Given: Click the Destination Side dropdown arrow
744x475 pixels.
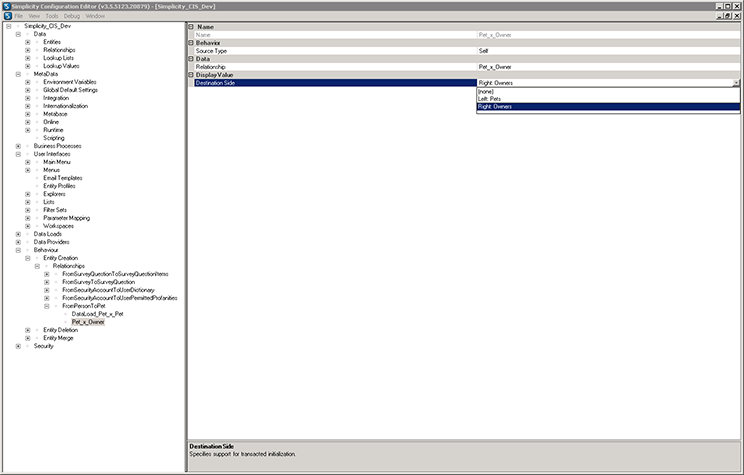Looking at the screenshot, I should (736, 83).
